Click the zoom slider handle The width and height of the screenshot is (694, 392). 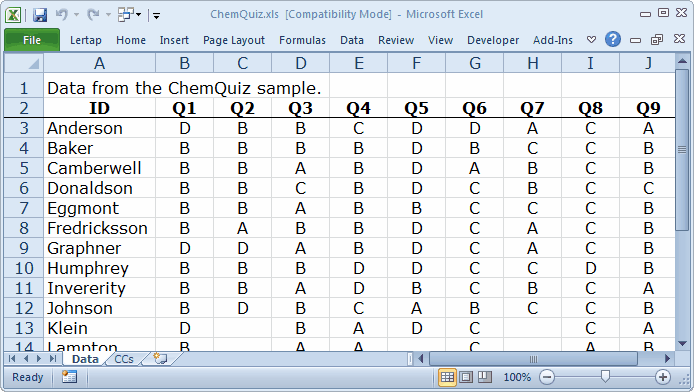tap(605, 377)
